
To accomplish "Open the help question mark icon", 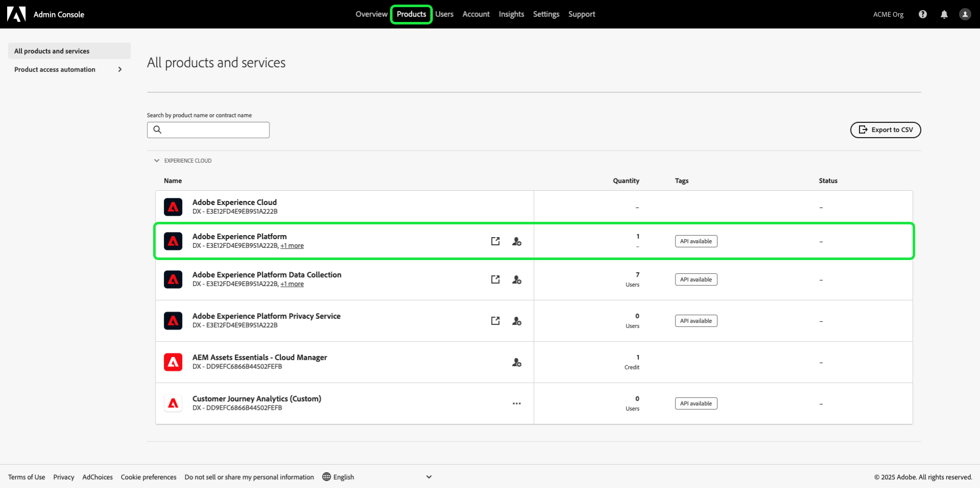I will pos(922,14).
